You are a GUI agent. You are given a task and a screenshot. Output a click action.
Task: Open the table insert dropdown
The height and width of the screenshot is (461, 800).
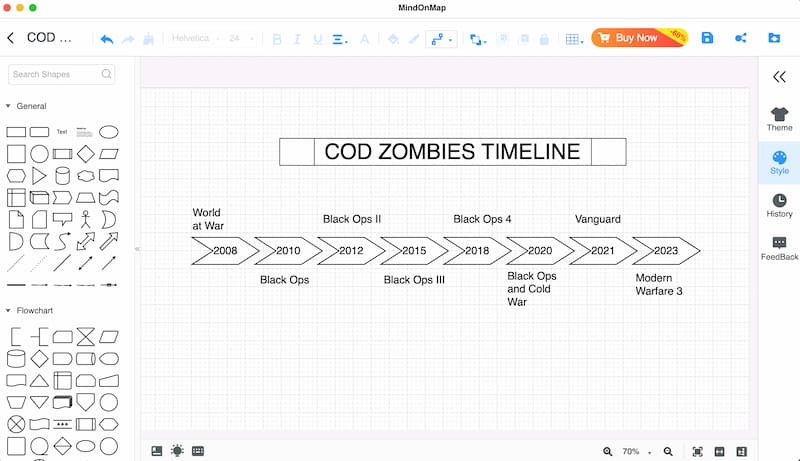[574, 39]
